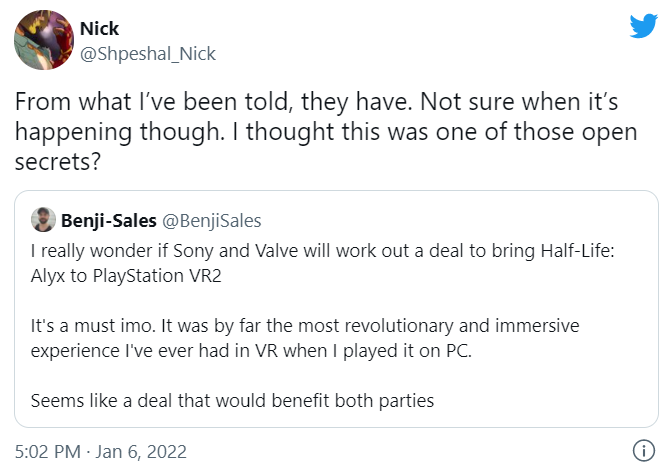Visit the @BenjiSales handle
This screenshot has height=469, width=670.
(212, 221)
